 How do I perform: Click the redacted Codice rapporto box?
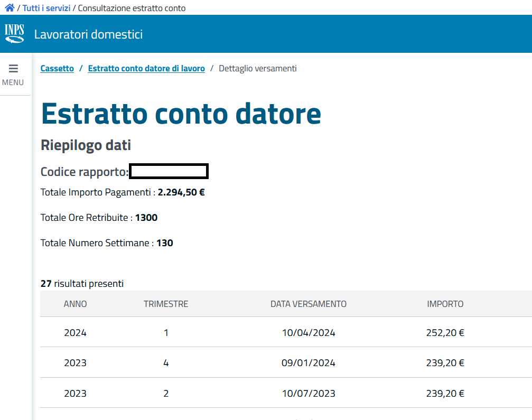(169, 172)
